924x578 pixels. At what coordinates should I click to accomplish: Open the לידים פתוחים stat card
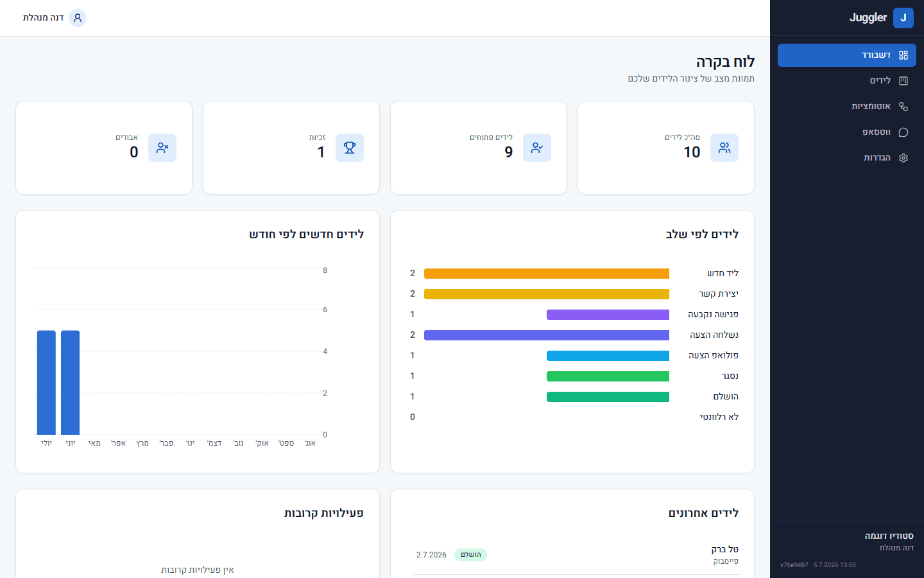point(479,148)
